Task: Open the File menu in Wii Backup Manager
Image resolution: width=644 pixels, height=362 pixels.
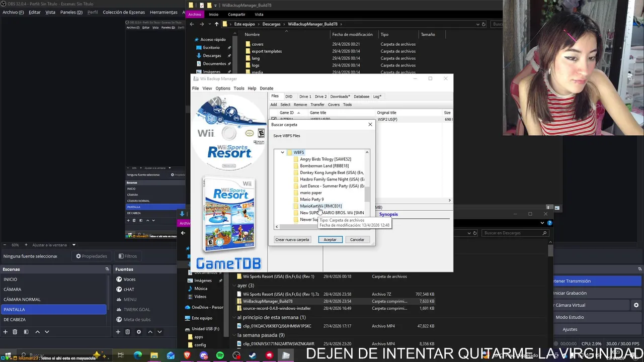Action: coord(195,88)
